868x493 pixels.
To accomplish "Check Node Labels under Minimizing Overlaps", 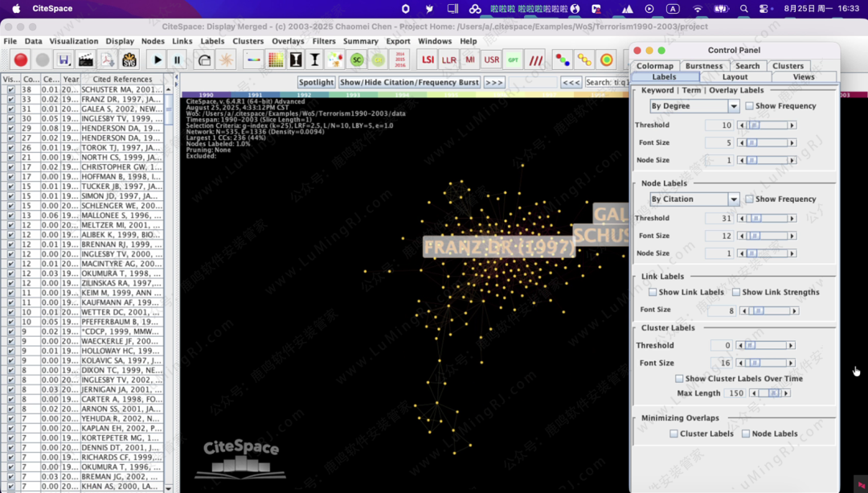I will click(x=746, y=433).
